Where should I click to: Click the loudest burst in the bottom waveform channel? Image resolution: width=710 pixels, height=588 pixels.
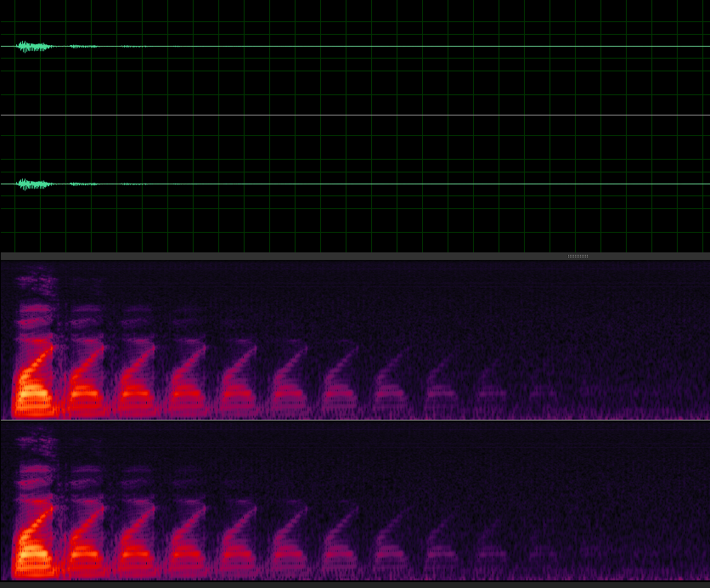[x=34, y=184]
